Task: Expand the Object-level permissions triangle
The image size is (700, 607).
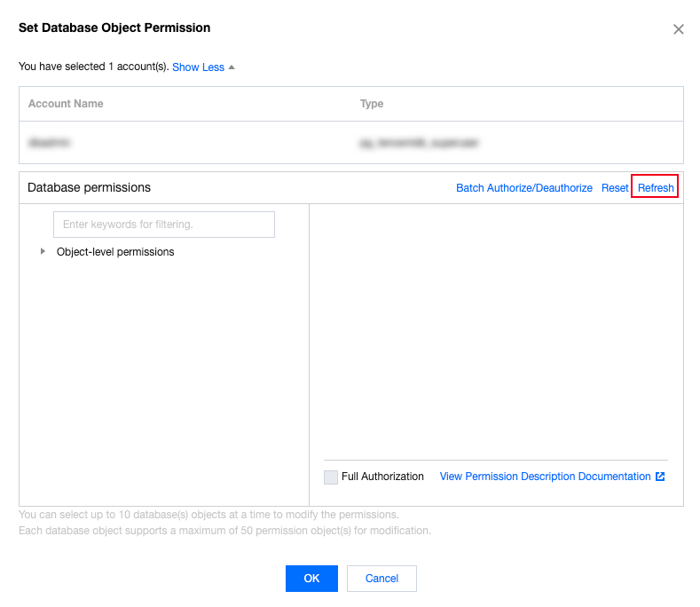Action: [43, 252]
